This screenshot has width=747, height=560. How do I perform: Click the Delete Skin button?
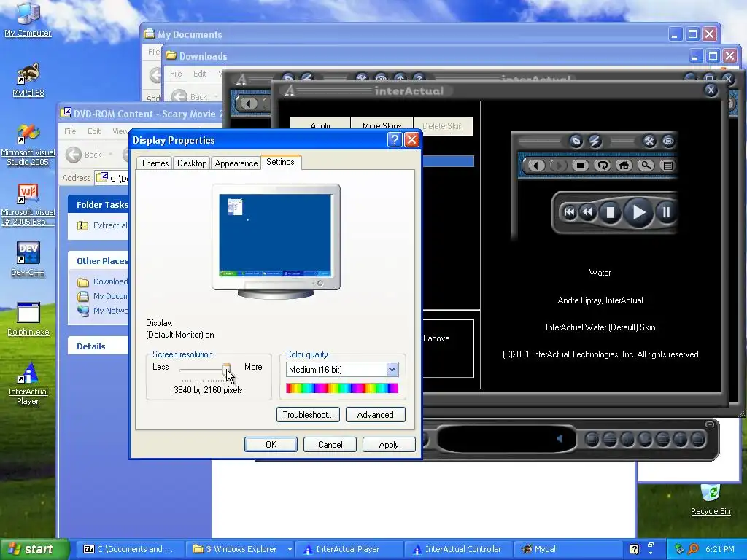(x=443, y=125)
